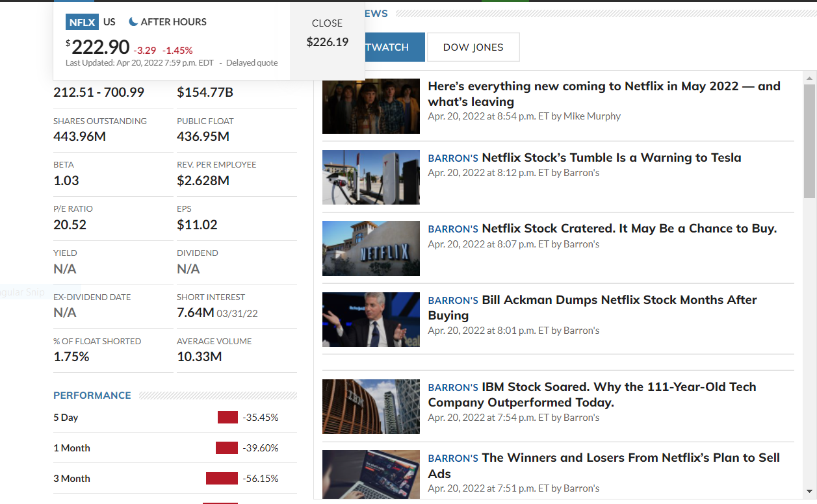
Task: Click the market cap value $154.77B
Action: point(205,92)
